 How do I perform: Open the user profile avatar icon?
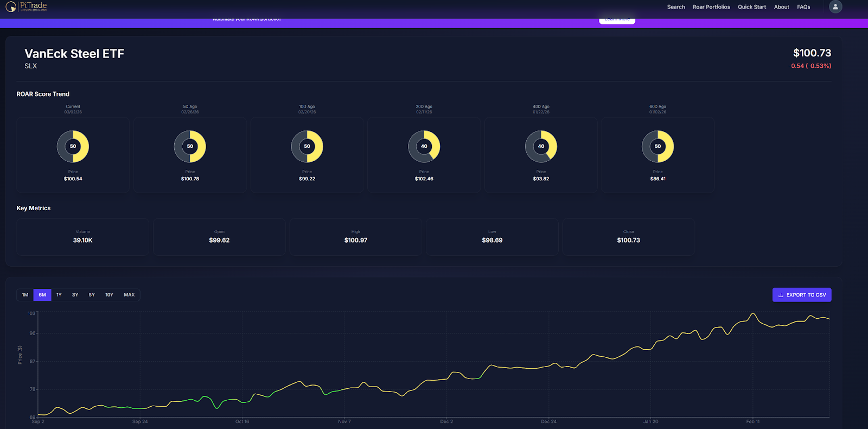[x=835, y=7]
